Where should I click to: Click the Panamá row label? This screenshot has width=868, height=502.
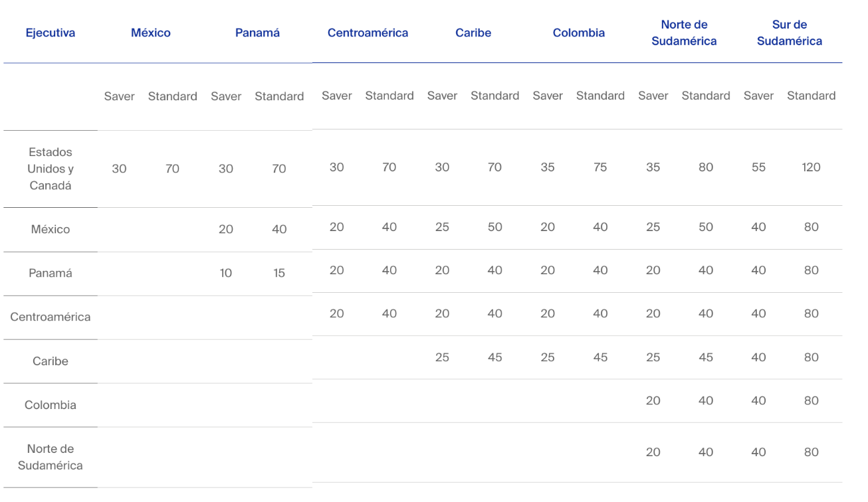[x=51, y=273]
